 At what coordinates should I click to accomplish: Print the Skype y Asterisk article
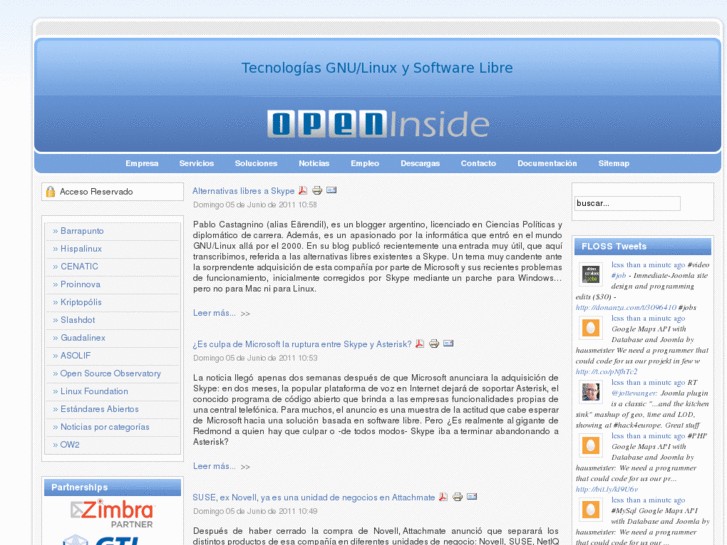point(434,344)
